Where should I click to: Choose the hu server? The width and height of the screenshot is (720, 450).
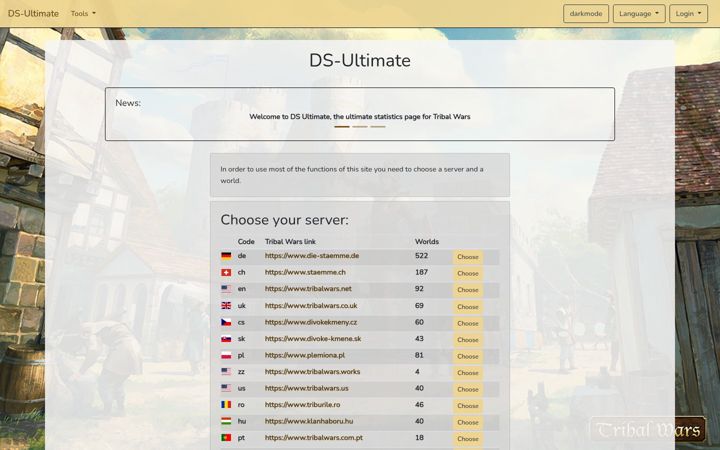pyautogui.click(x=468, y=422)
